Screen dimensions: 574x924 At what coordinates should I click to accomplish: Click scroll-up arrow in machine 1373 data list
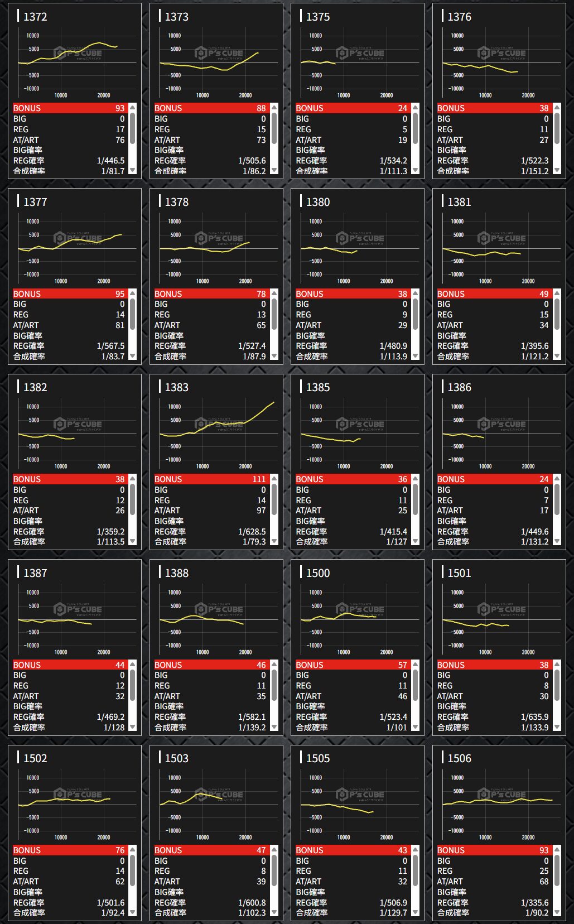click(274, 107)
